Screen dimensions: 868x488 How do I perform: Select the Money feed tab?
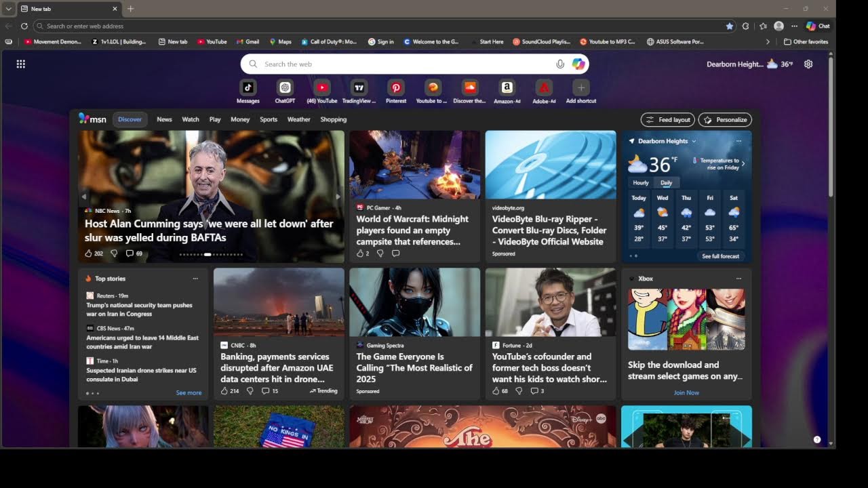pos(240,119)
